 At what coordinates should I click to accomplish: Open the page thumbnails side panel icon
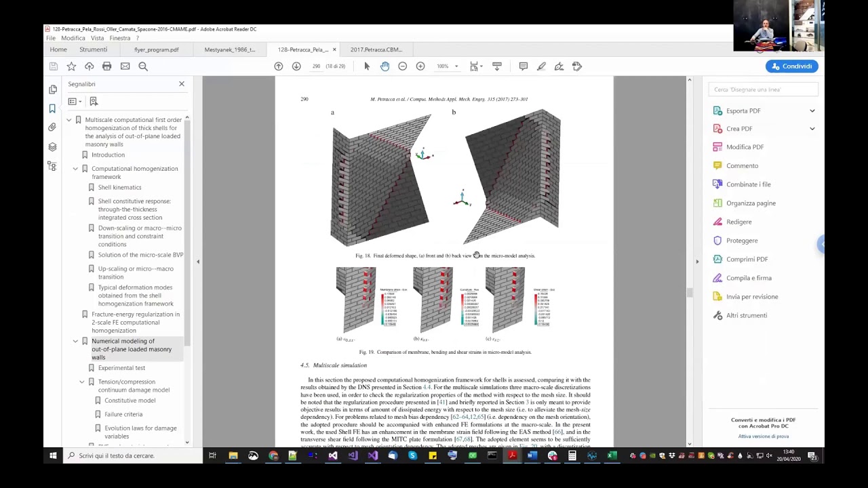point(53,89)
